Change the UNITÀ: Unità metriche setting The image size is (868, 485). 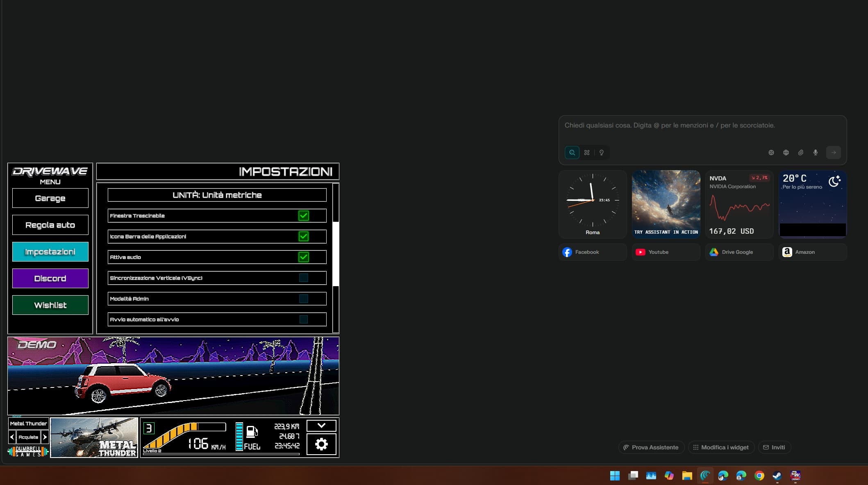coord(217,195)
